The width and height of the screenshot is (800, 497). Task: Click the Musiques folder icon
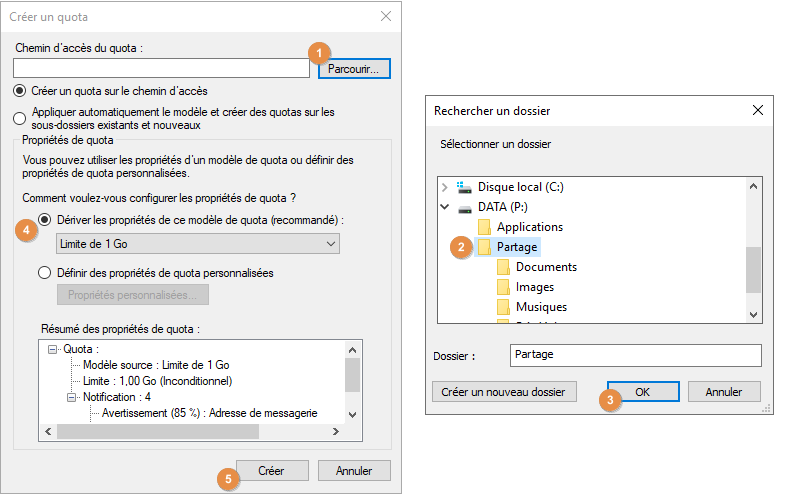click(503, 307)
